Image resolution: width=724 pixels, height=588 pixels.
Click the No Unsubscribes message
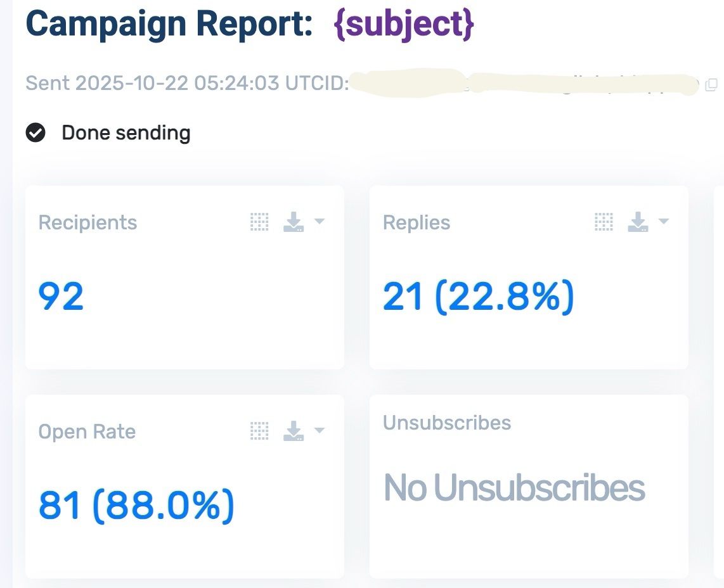(515, 487)
